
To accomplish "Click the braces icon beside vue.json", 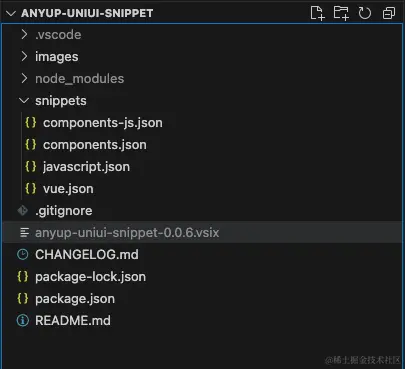I will point(31,189).
